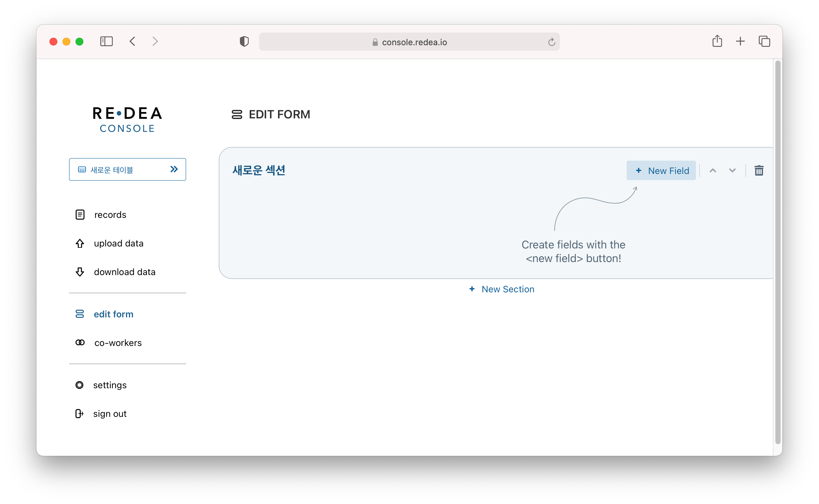
Task: Show the Safari tab overview
Action: tap(764, 41)
